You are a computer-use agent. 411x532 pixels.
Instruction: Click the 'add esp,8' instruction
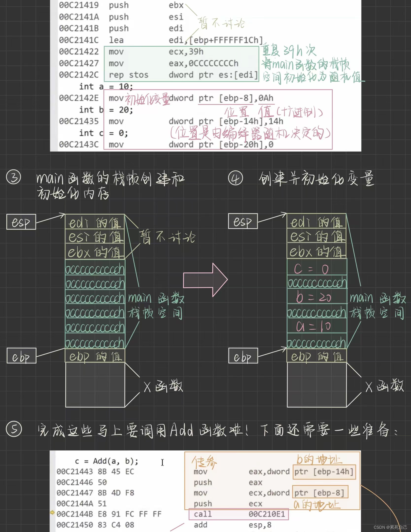233,525
